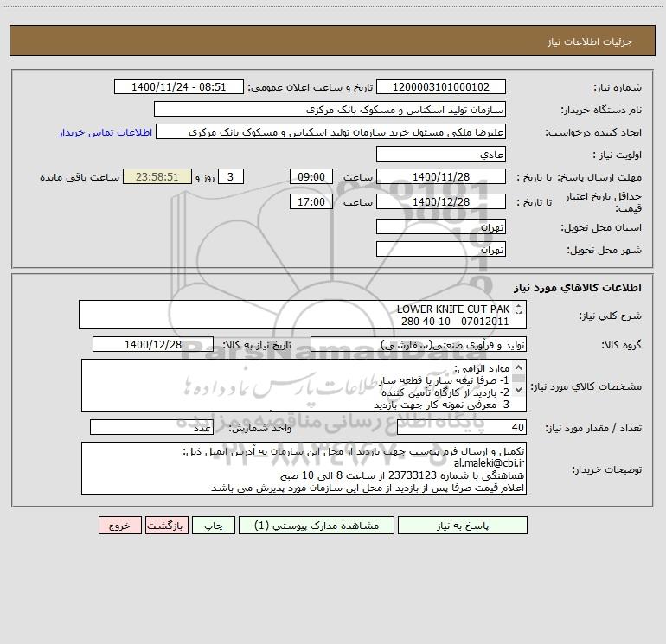Click 'LOWER KNIFE CUT PAK' description text area
This screenshot has width=666, height=644.
click(303, 315)
